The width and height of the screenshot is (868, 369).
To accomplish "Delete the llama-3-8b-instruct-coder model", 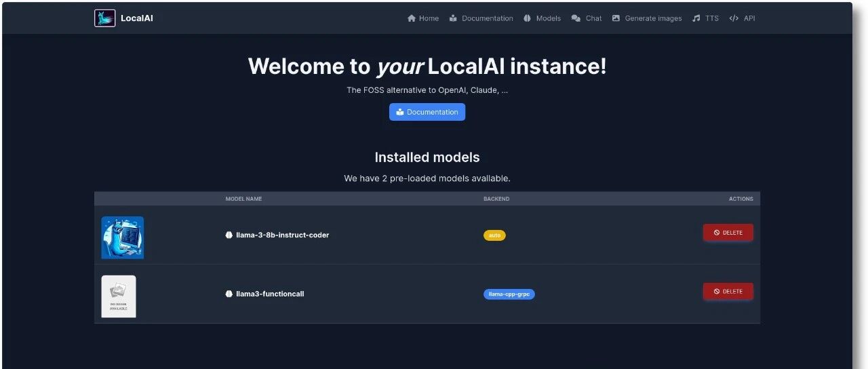I will 728,233.
